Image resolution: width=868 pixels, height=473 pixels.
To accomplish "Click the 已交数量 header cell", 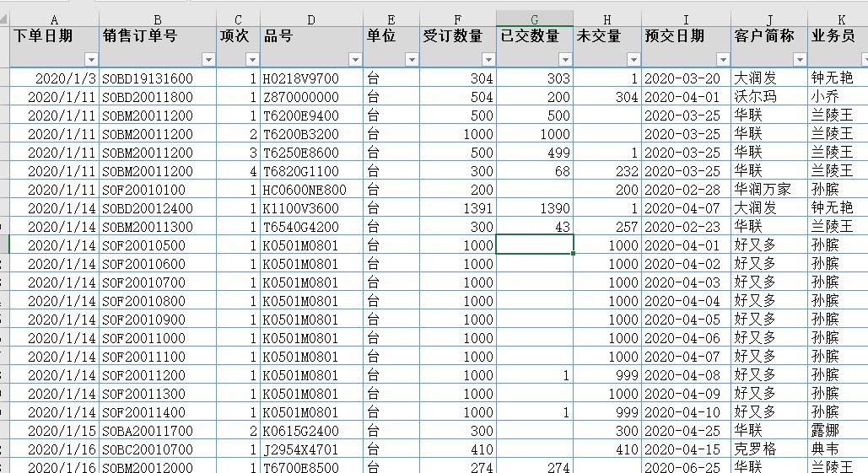I will coord(535,46).
